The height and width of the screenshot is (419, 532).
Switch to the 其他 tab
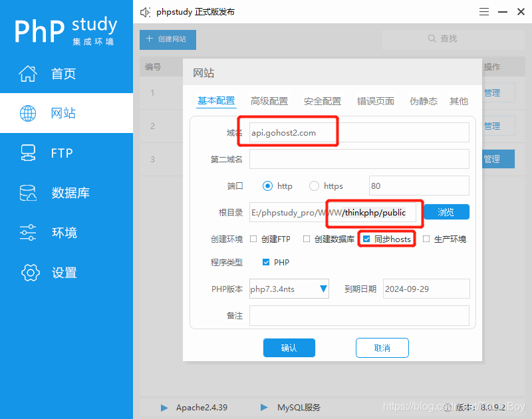tap(459, 101)
